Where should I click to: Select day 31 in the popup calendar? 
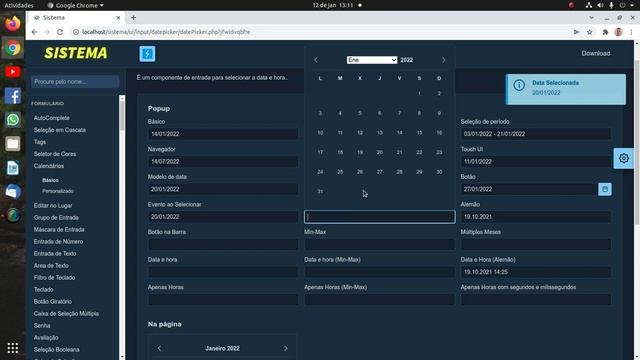320,191
